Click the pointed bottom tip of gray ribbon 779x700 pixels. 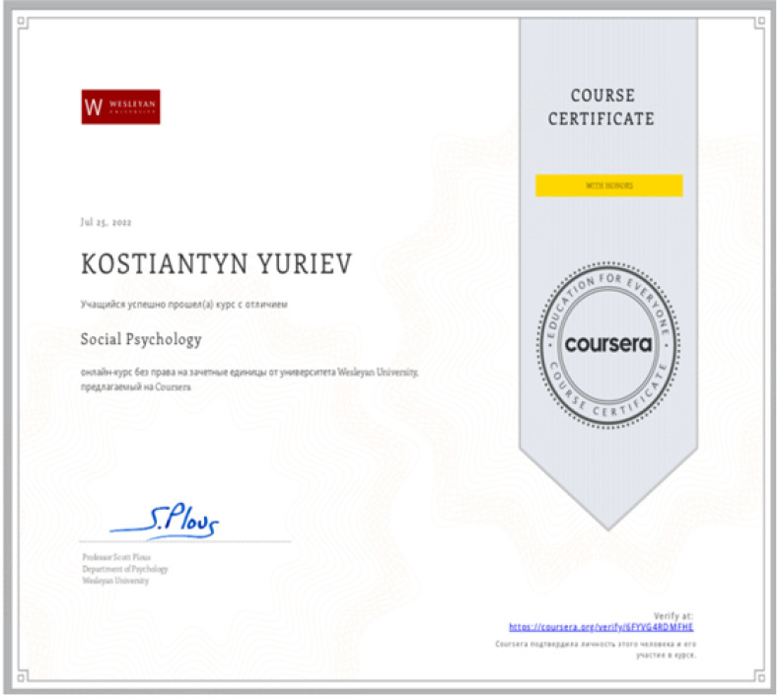point(607,523)
